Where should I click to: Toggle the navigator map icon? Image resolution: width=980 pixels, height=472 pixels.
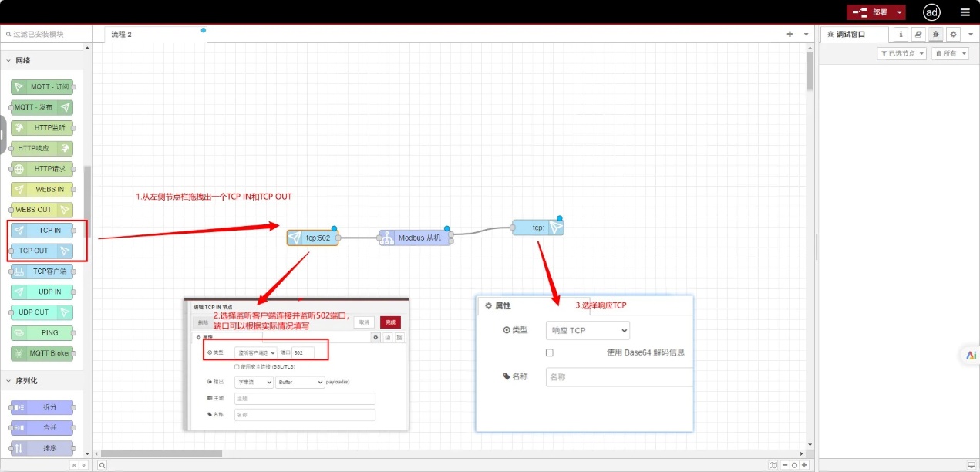click(x=773, y=465)
